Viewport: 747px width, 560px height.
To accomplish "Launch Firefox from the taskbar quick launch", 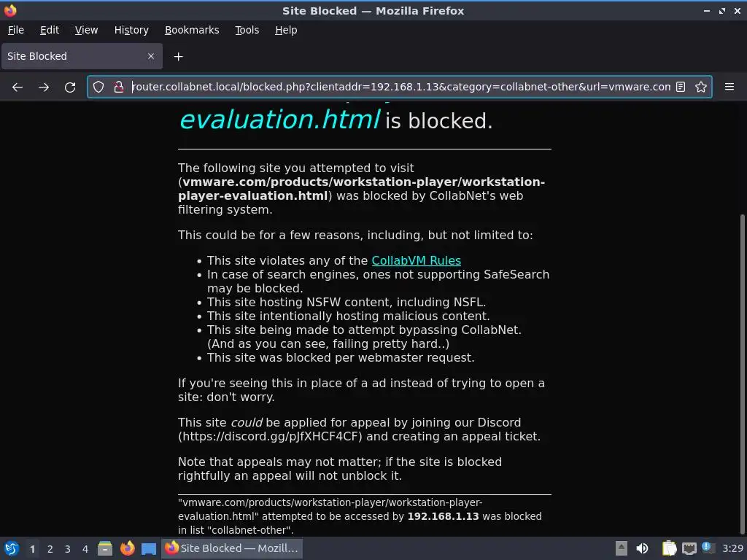I will coord(127,548).
